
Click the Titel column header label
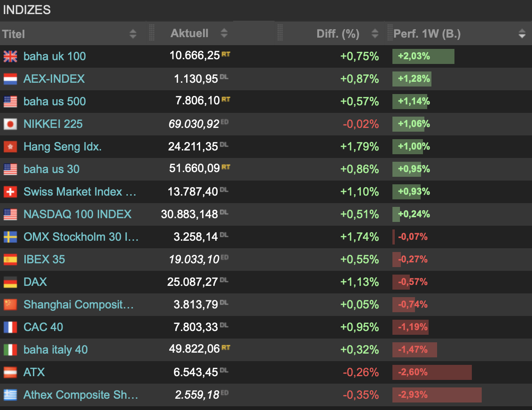pyautogui.click(x=14, y=34)
